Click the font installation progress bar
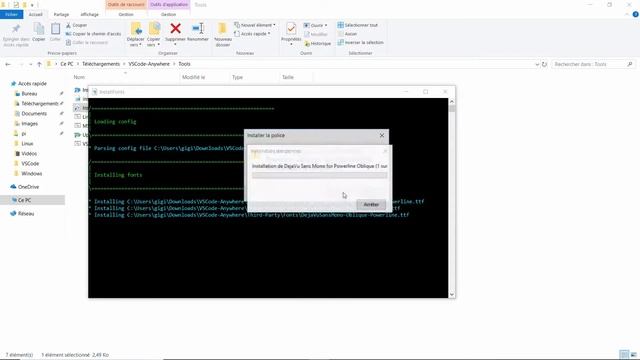Image resolution: width=640 pixels, height=360 pixels. pos(320,175)
